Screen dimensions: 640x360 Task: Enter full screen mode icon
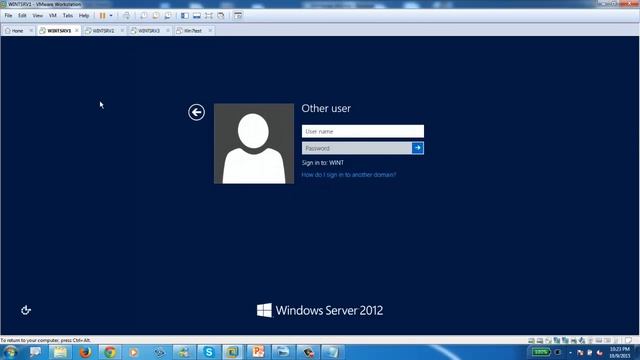coord(209,16)
